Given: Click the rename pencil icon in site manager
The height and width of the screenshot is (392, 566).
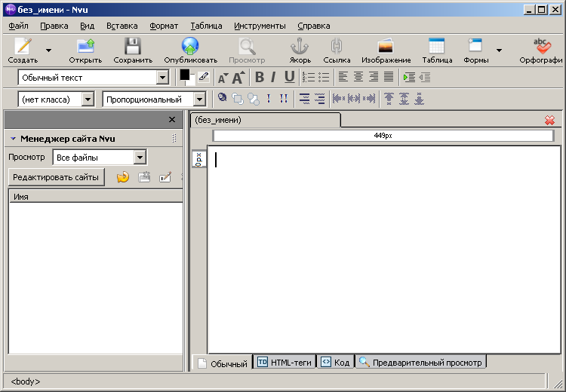Looking at the screenshot, I should [x=165, y=177].
